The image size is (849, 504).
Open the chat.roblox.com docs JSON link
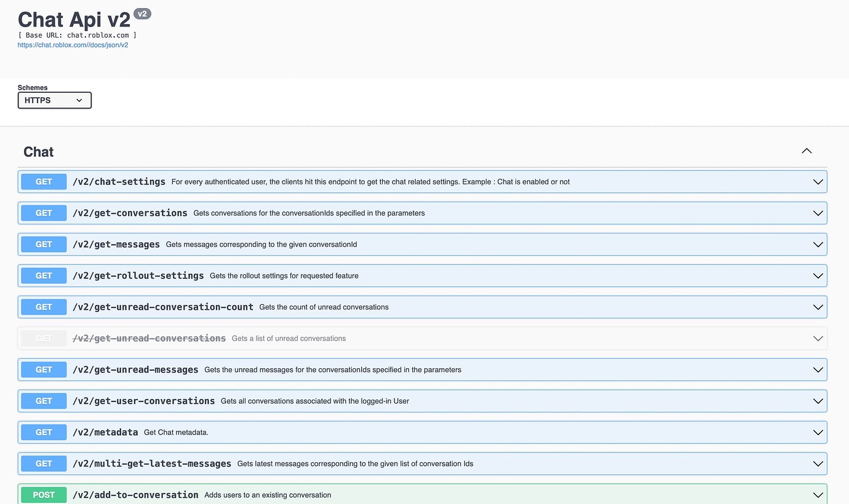[x=73, y=45]
